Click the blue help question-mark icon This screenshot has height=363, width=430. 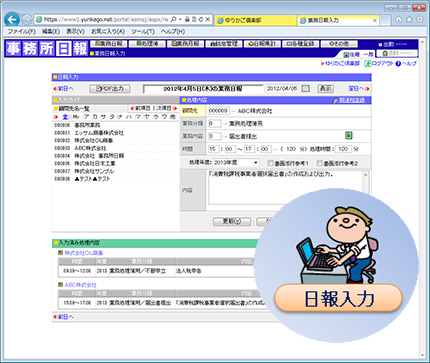(398, 63)
